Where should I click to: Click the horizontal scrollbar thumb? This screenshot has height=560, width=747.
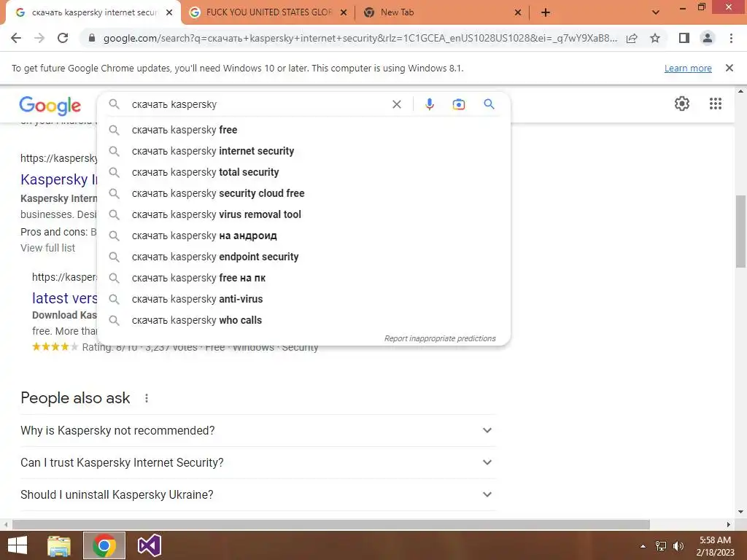(x=331, y=524)
